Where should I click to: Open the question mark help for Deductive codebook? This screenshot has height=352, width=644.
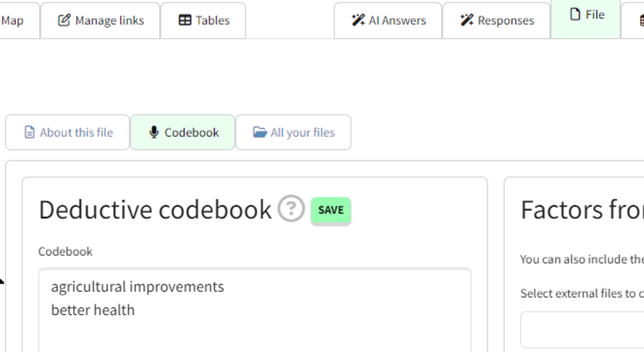[291, 209]
